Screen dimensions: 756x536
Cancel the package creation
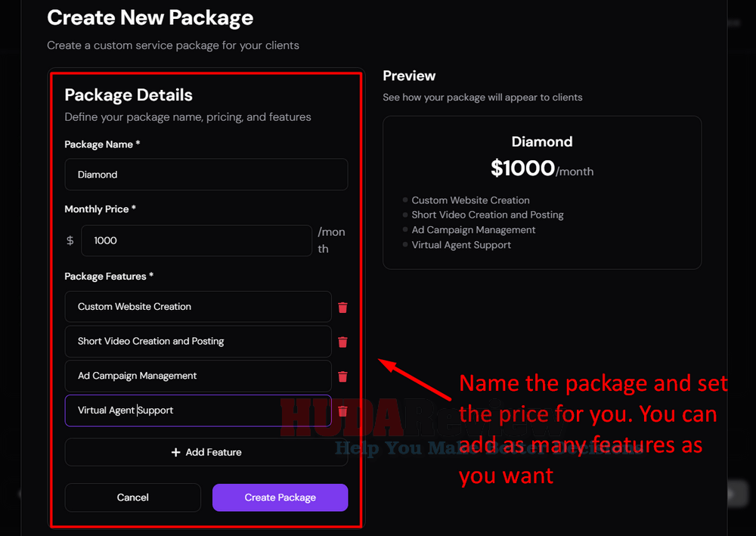(132, 497)
